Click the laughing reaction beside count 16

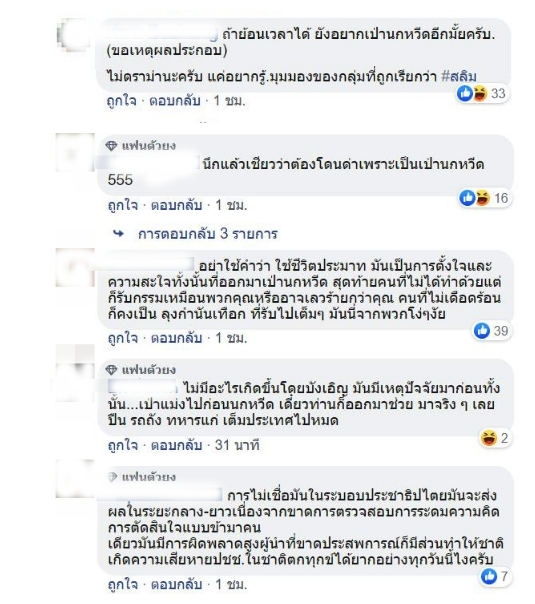tap(482, 198)
